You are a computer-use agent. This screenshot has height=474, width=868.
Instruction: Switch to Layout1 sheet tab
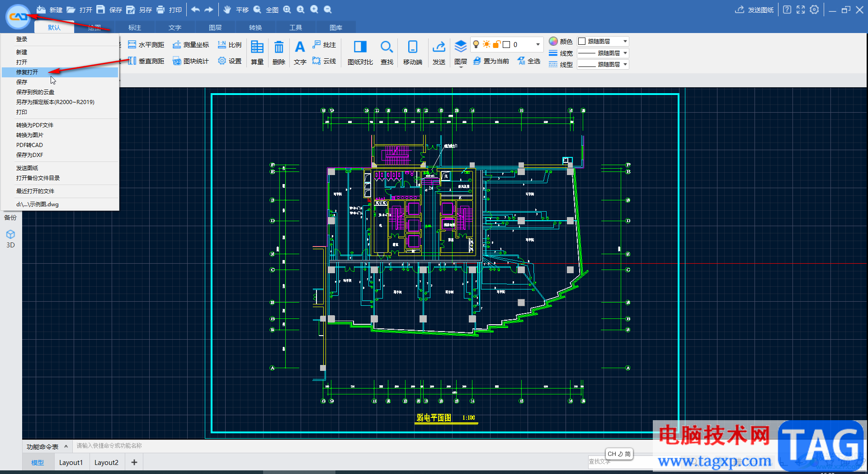71,462
